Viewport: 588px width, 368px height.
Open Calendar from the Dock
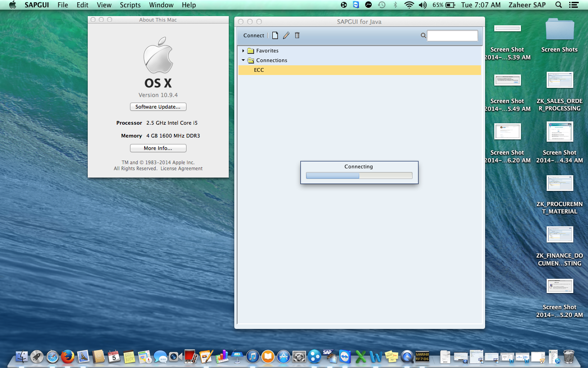pyautogui.click(x=114, y=356)
